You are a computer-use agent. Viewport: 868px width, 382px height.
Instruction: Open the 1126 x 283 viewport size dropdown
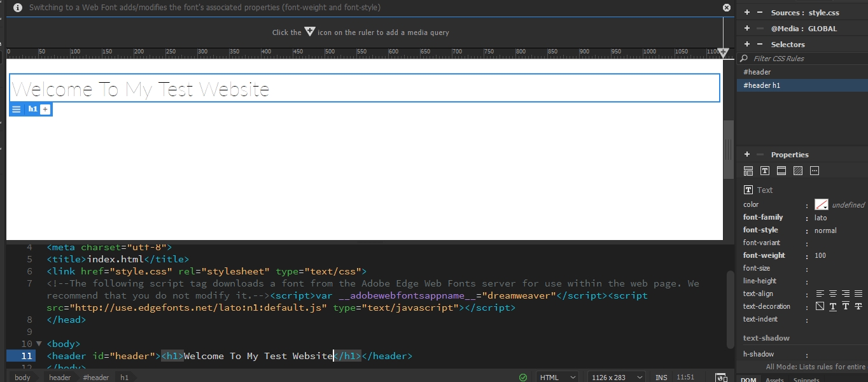[615, 377]
